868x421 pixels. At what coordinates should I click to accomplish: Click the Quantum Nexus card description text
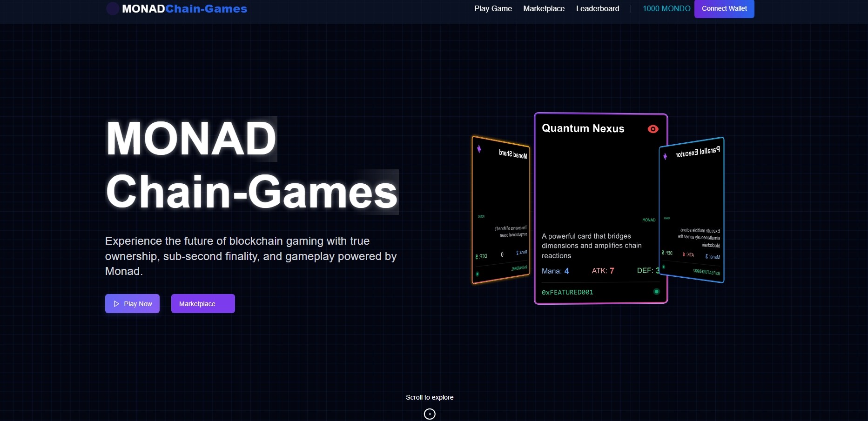592,246
